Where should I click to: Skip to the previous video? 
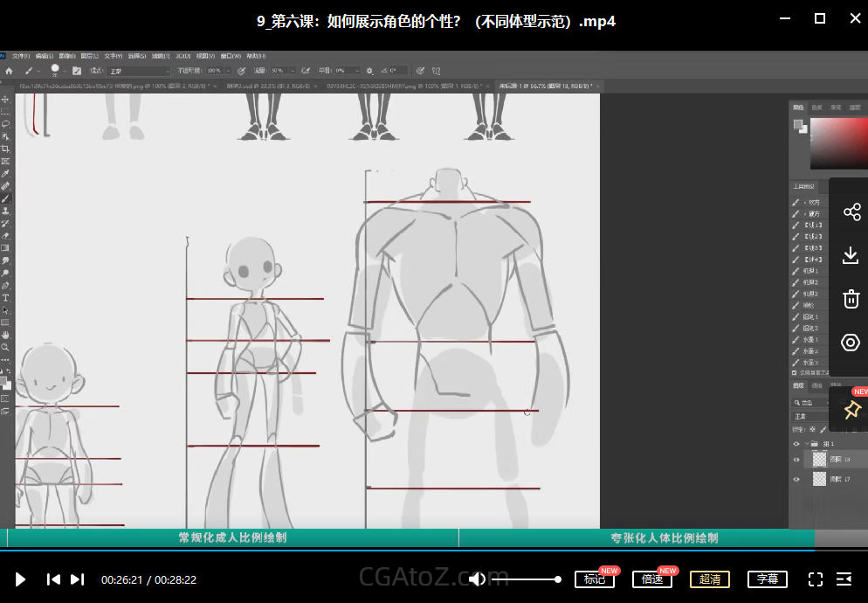[x=53, y=579]
